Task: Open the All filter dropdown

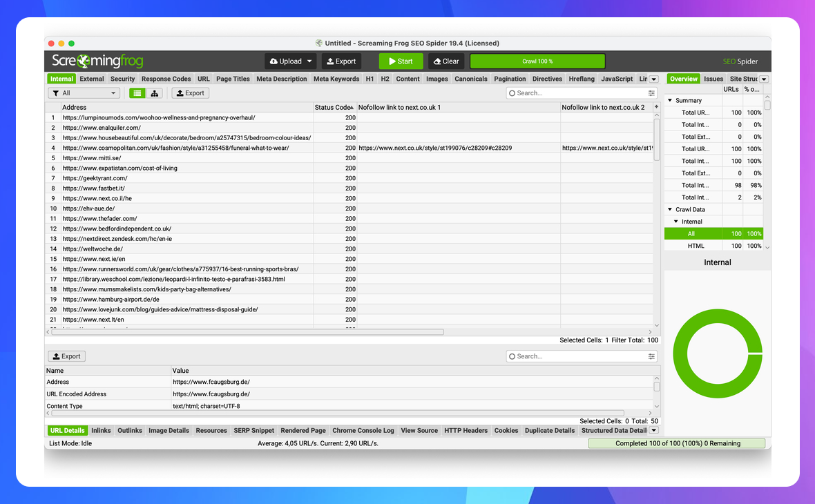Action: [84, 93]
